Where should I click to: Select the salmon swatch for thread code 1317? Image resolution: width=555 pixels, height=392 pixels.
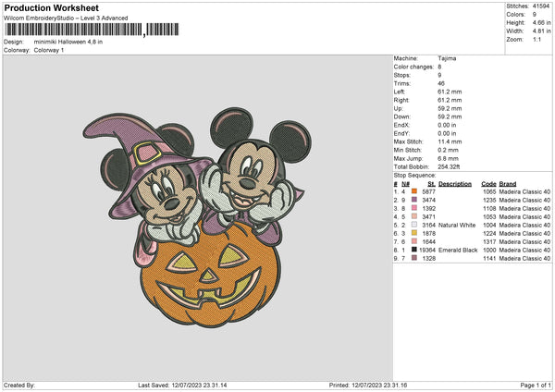tap(414, 241)
